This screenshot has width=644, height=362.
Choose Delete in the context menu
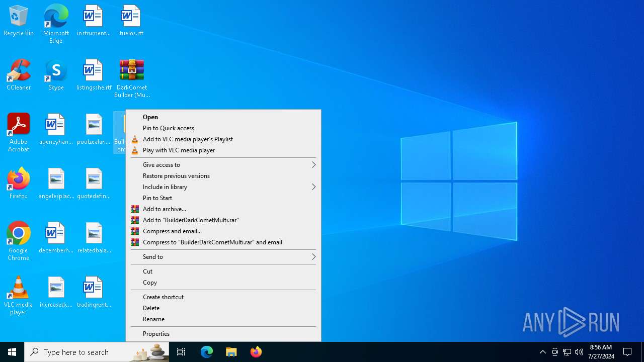[x=223, y=308]
